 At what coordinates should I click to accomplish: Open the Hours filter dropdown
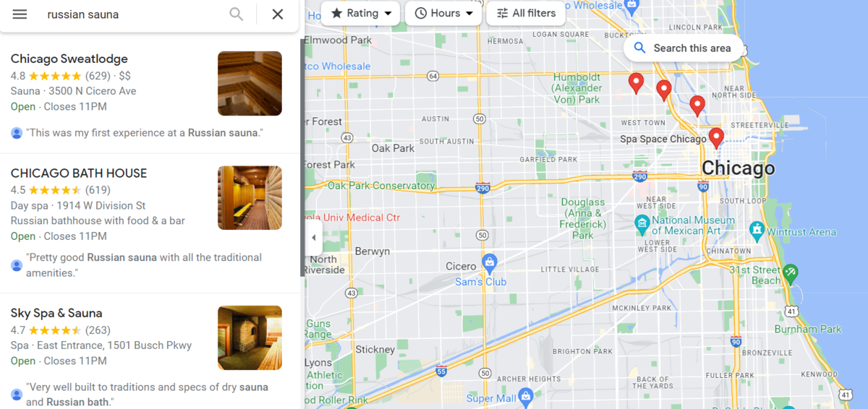pos(443,13)
